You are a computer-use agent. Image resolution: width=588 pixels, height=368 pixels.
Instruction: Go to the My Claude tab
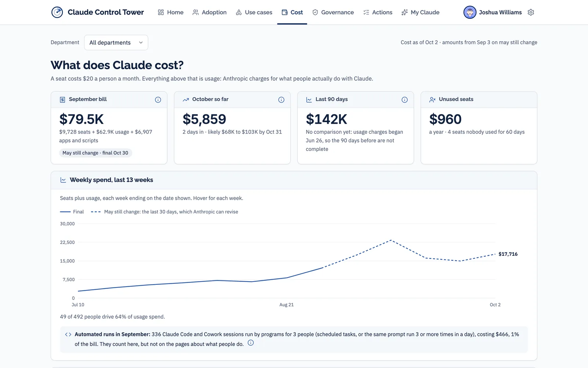pos(420,12)
